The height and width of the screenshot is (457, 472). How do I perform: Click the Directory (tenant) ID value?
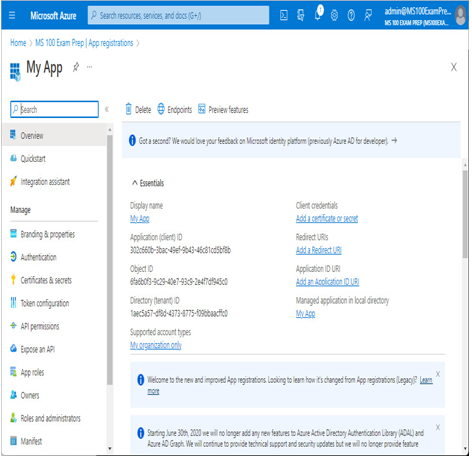(179, 313)
